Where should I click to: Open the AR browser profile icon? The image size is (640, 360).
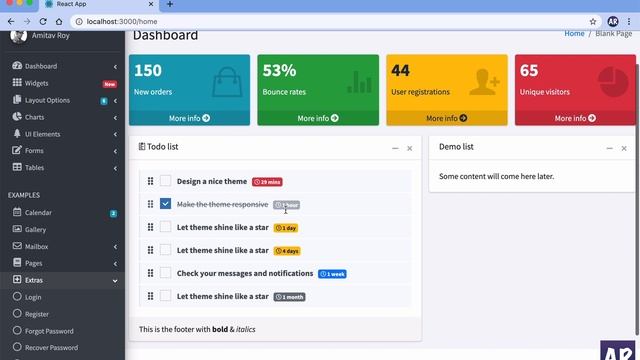(x=612, y=22)
